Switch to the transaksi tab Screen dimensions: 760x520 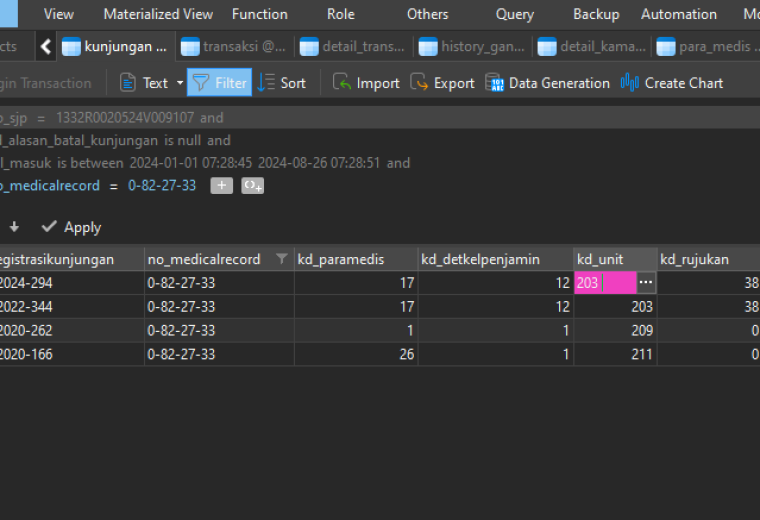click(x=234, y=47)
